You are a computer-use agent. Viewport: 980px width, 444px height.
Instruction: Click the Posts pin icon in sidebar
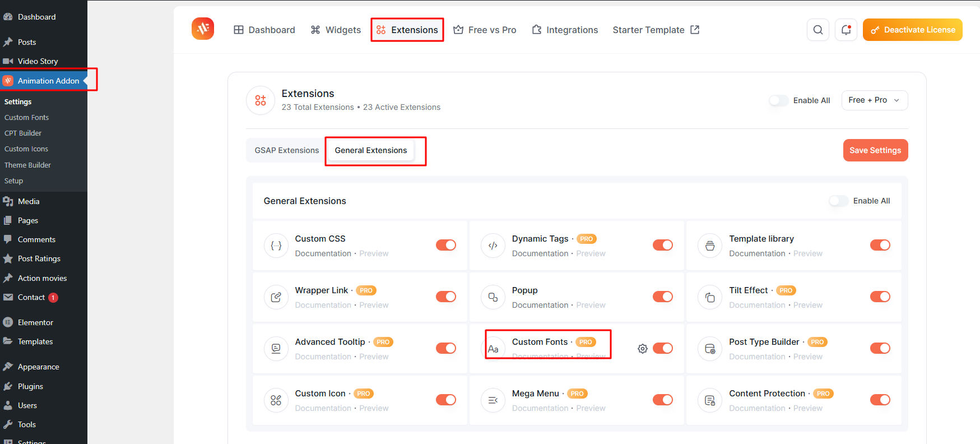coord(8,42)
